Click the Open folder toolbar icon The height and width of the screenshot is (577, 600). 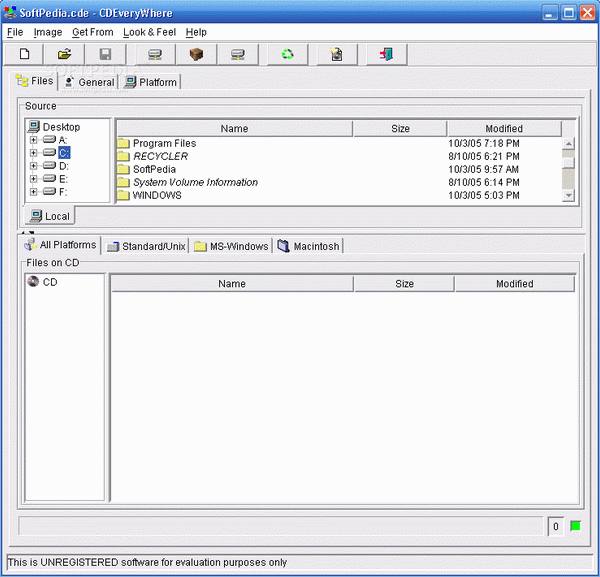coord(64,54)
